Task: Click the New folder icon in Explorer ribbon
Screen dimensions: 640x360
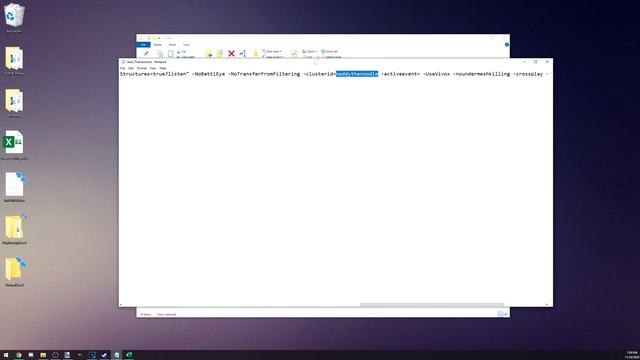Action: click(256, 53)
